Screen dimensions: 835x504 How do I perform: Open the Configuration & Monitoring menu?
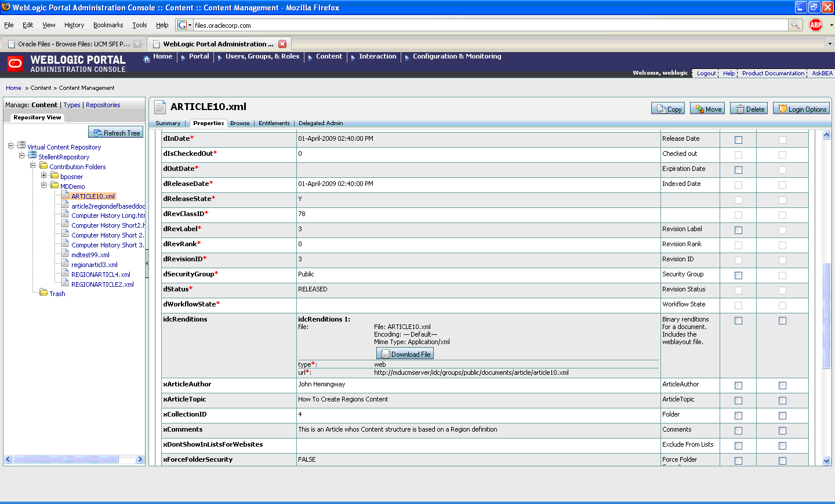457,56
